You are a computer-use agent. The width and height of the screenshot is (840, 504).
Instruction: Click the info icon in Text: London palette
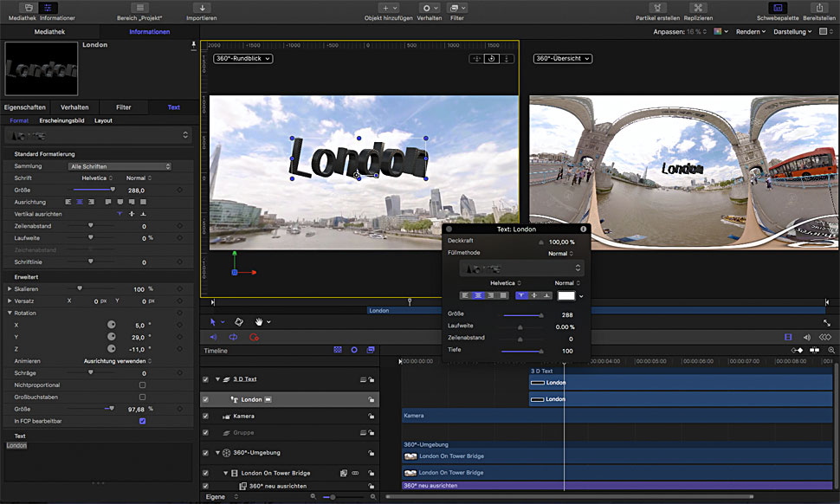(x=583, y=229)
